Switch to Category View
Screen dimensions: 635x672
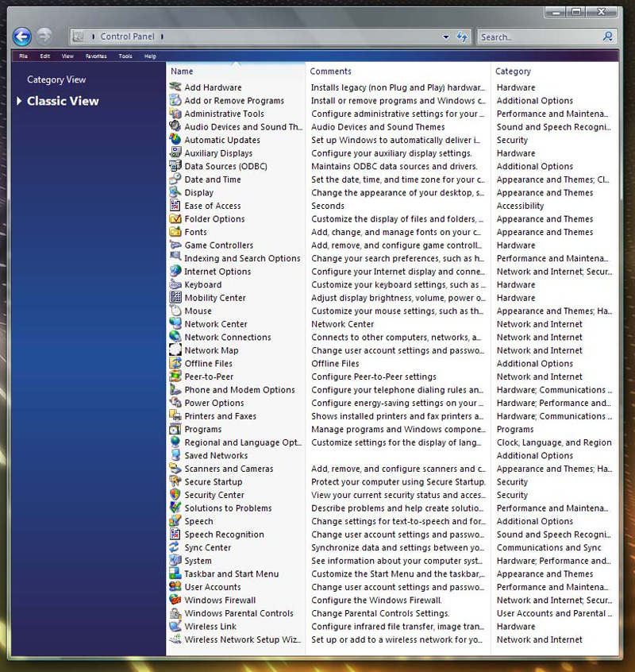(x=56, y=79)
